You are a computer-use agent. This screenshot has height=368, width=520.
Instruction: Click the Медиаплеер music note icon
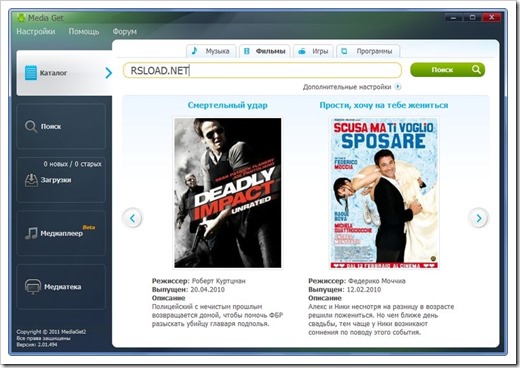[x=31, y=233]
